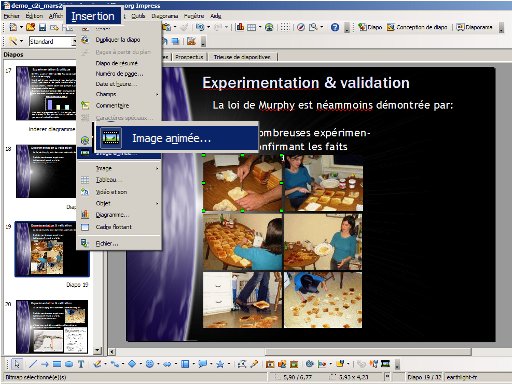This screenshot has height=384, width=512.
Task: Select the Connector tool
Action: click(115, 364)
